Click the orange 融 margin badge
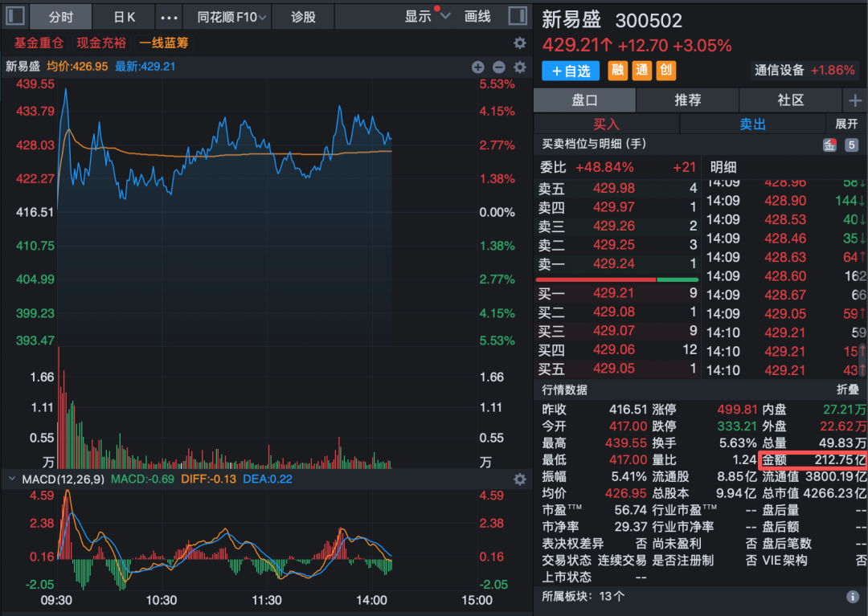This screenshot has width=868, height=616. tap(617, 71)
